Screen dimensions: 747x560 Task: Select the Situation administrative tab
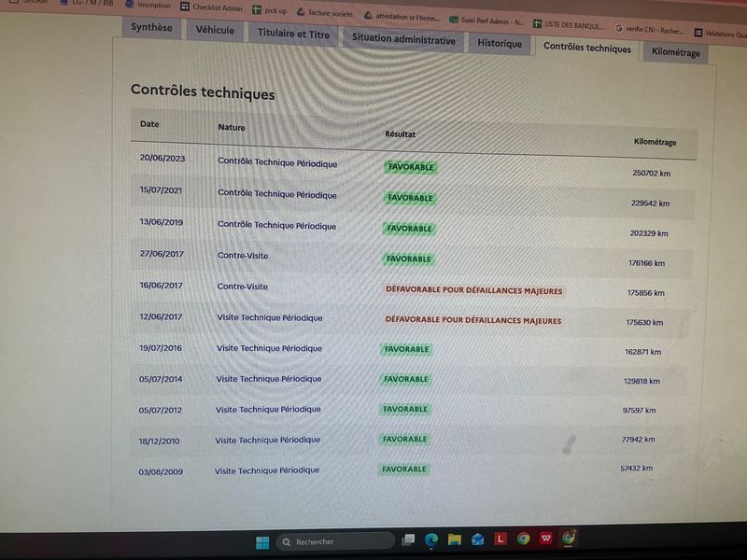[x=403, y=40]
